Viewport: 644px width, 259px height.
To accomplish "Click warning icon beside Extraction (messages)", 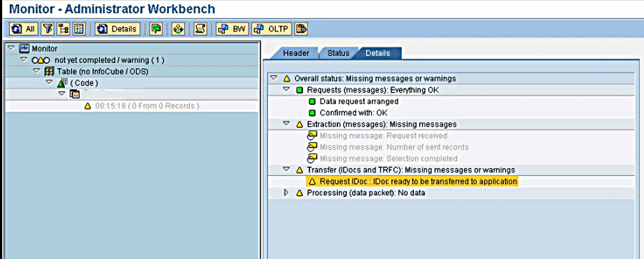I will [299, 124].
